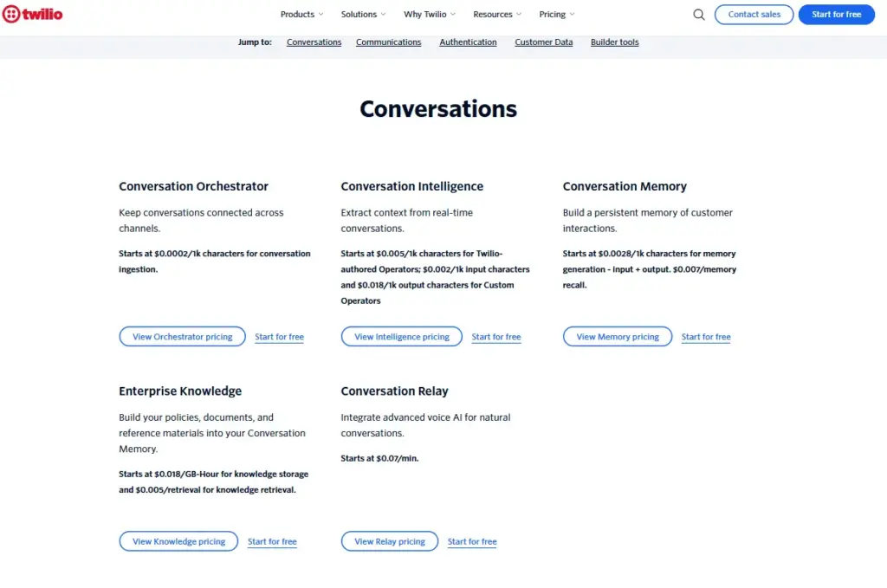Image resolution: width=887 pixels, height=588 pixels.
Task: Click the large Conversations page heading
Action: point(438,108)
